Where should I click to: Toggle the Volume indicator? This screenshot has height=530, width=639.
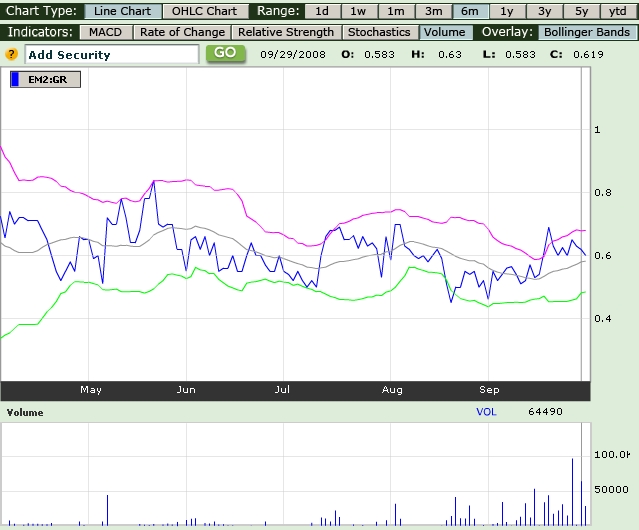pyautogui.click(x=444, y=32)
